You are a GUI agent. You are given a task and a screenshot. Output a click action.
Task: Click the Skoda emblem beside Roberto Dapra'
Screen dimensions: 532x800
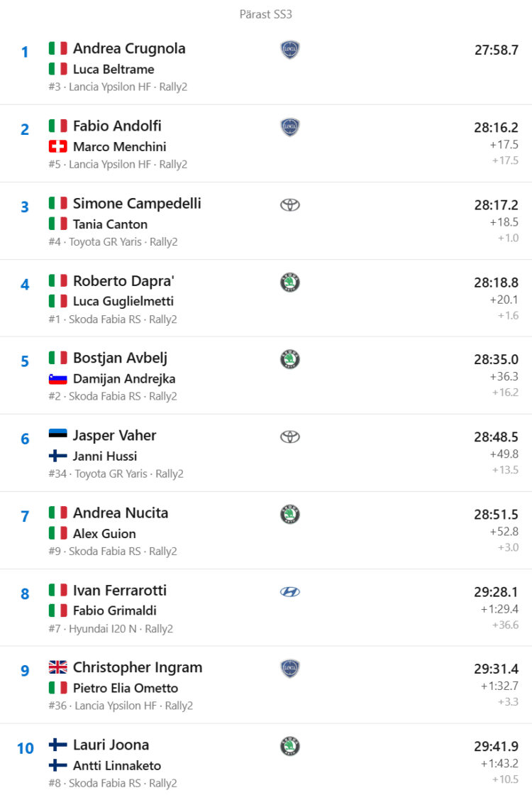pos(289,282)
